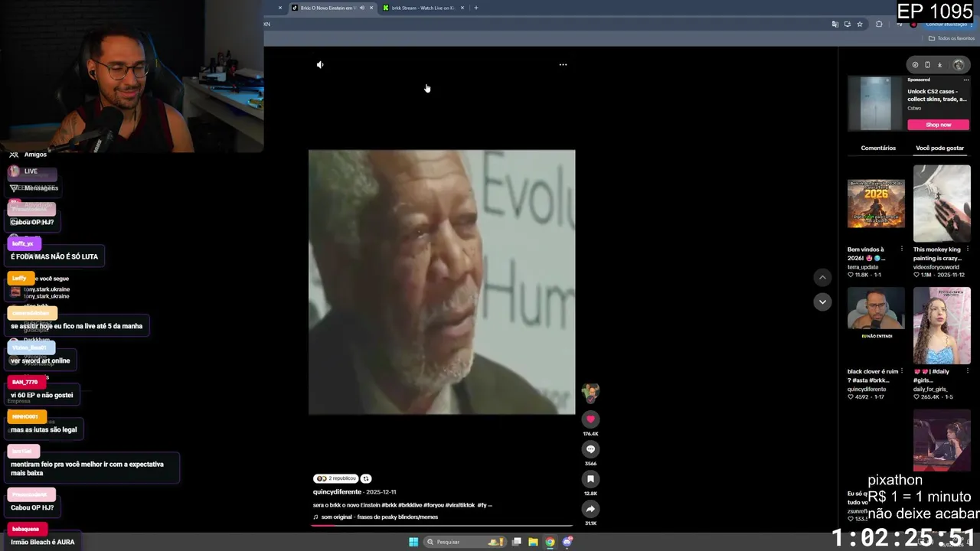Image resolution: width=980 pixels, height=551 pixels.
Task: Click the Amigos item in left sidebar
Action: 28,155
